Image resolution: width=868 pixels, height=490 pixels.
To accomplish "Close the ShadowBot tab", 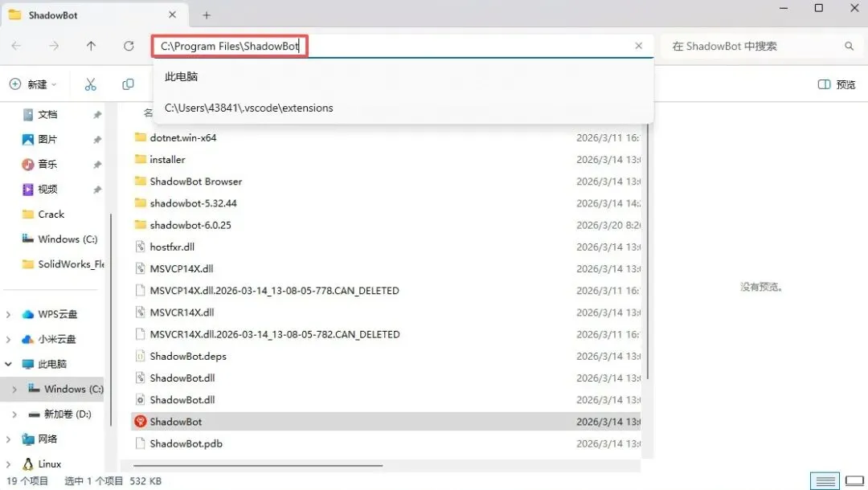I will [172, 15].
